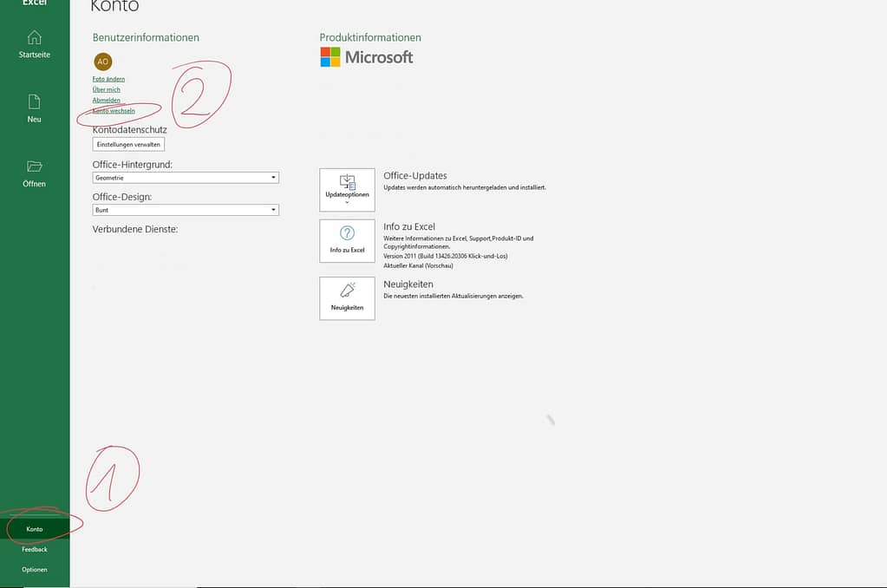The image size is (887, 588).
Task: Click the Konto wechseln link
Action: click(114, 111)
